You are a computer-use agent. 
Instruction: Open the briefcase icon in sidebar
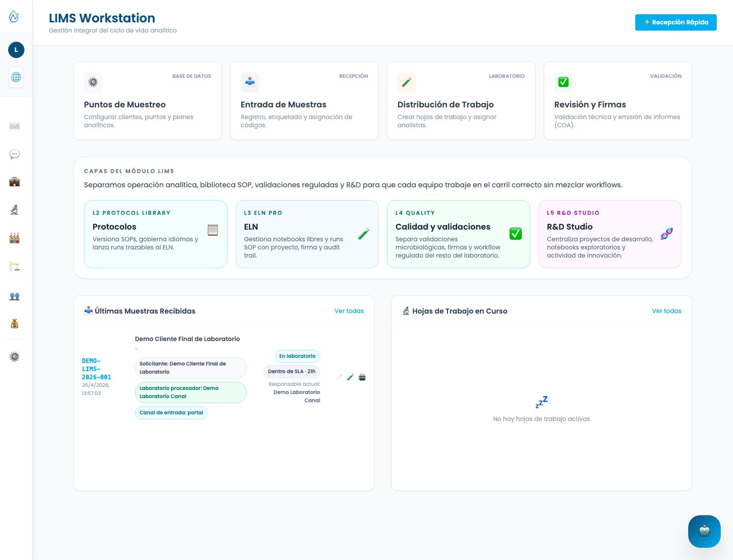click(15, 182)
